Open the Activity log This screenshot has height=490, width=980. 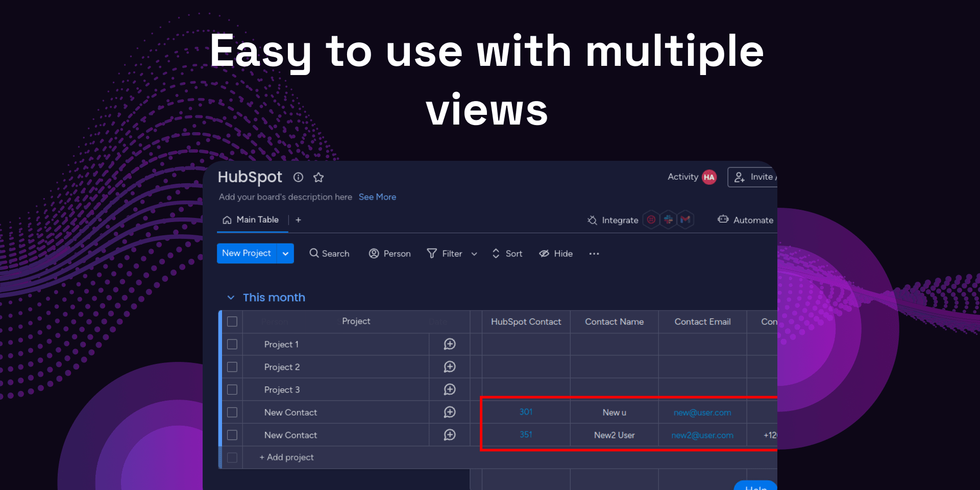[682, 177]
